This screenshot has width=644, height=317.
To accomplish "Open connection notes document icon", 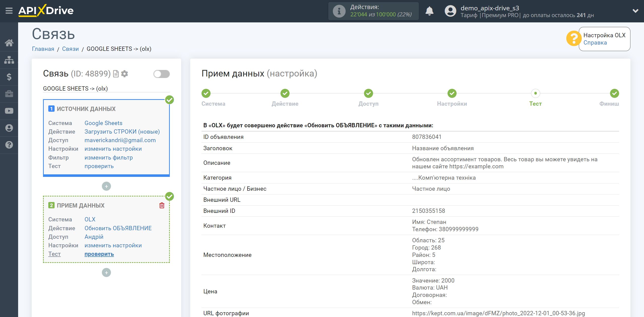I will click(x=116, y=74).
